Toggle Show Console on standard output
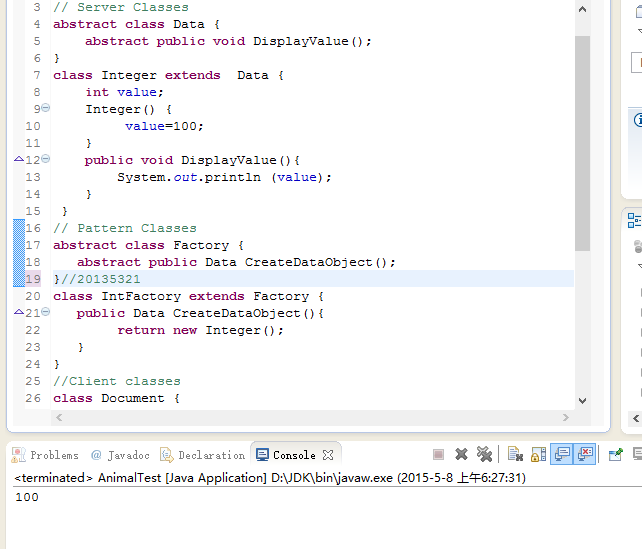642x549 pixels. 562,454
